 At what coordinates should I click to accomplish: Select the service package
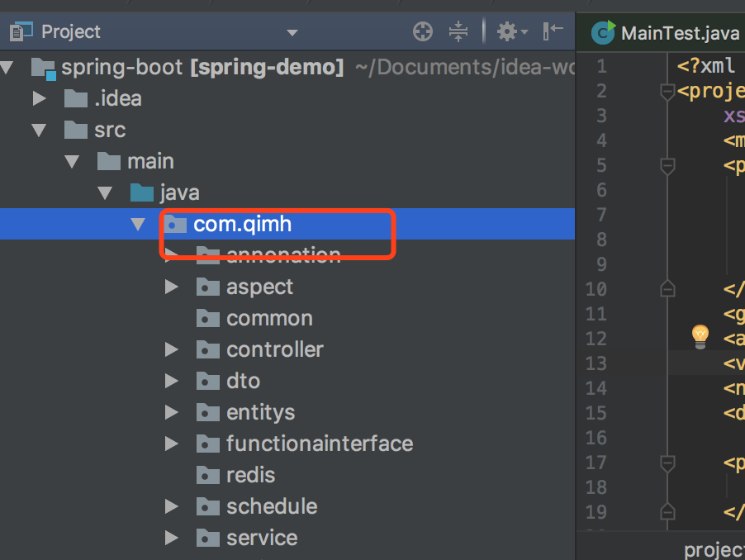pyautogui.click(x=261, y=539)
